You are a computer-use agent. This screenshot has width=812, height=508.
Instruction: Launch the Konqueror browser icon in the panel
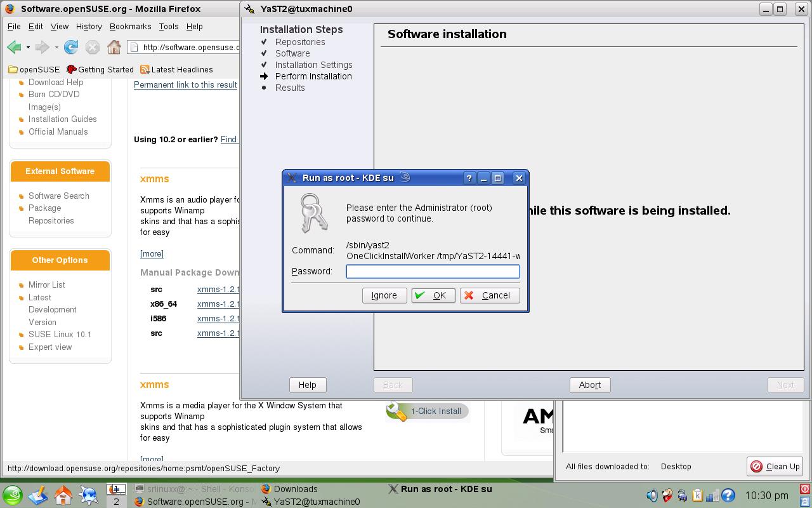tap(89, 495)
